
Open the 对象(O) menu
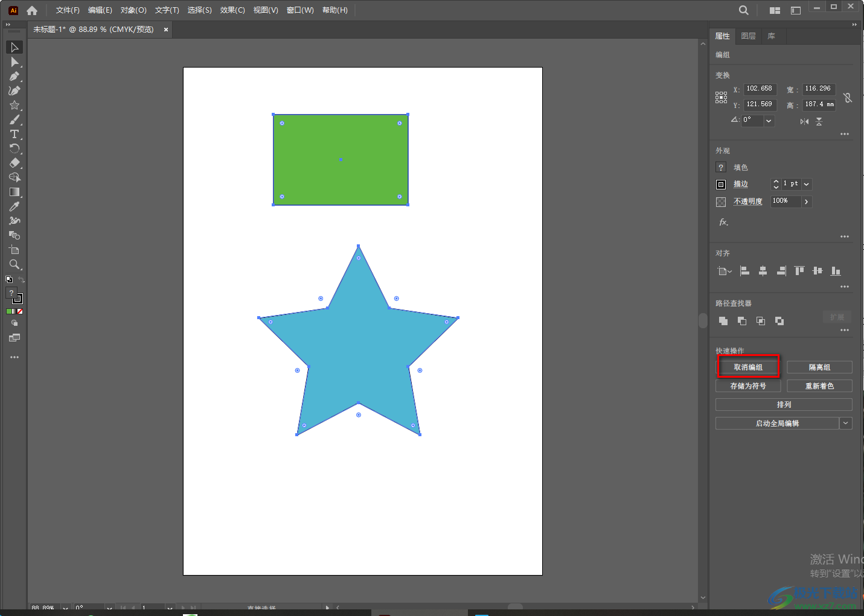pos(133,10)
